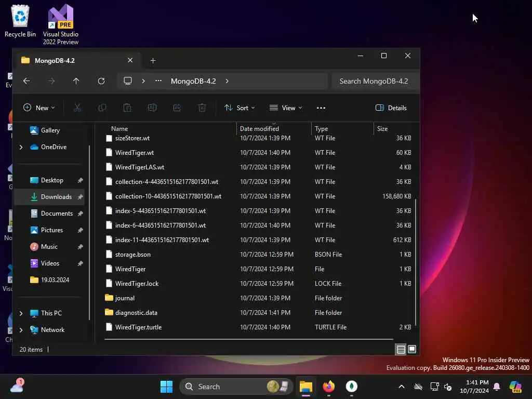Open the weather widget on taskbar
Image resolution: width=532 pixels, height=399 pixels.
[17, 386]
